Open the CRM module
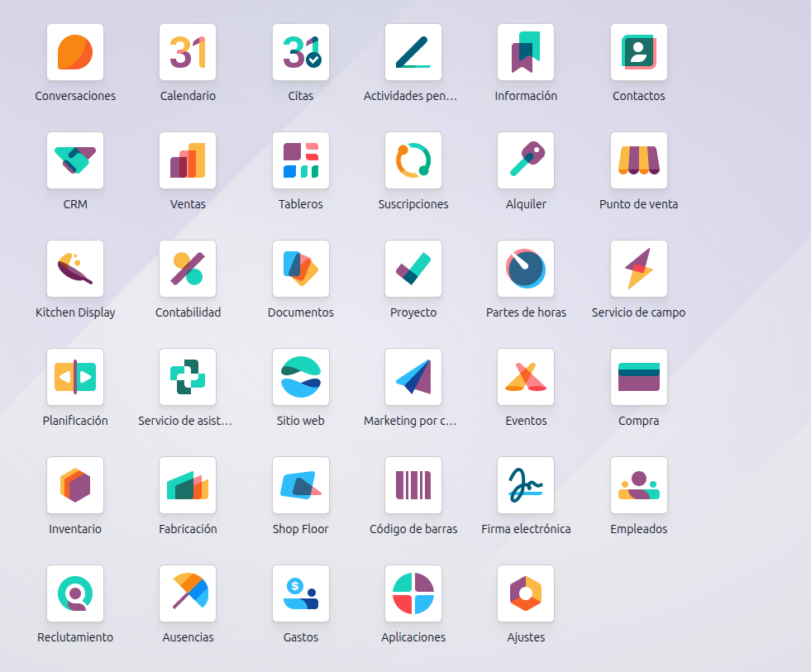Screen dimensions: 811x672 pyautogui.click(x=75, y=160)
